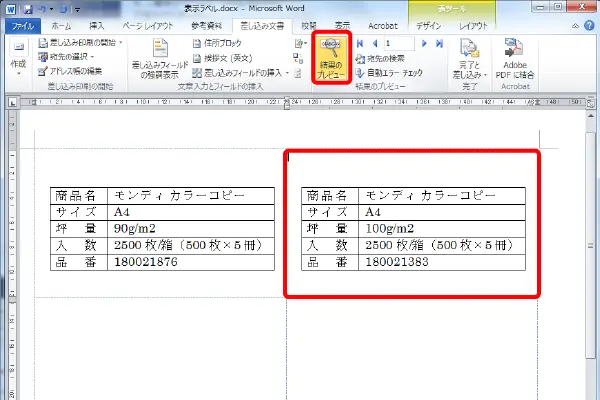The width and height of the screenshot is (600, 400).
Task: Switch to 挿入 tab
Action: point(97,26)
